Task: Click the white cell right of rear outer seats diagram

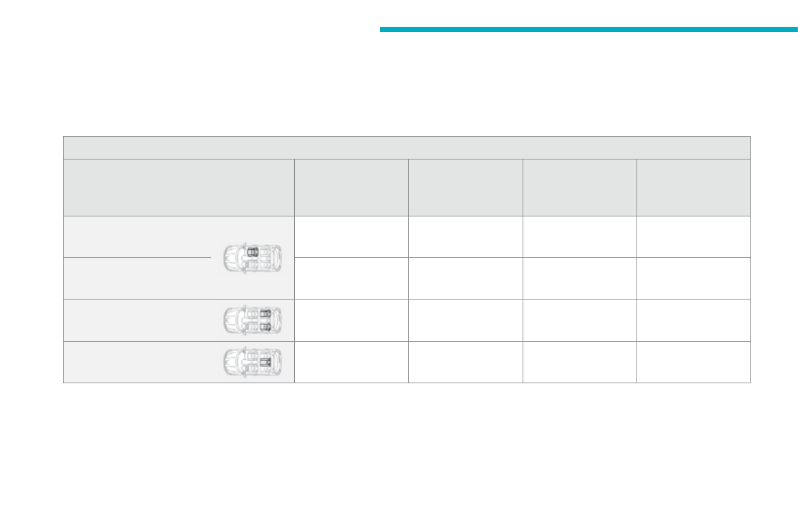Action: coord(351,320)
